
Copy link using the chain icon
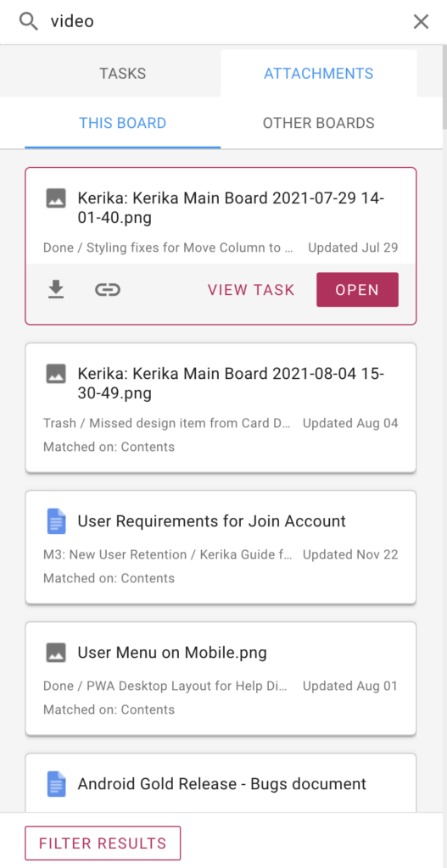tap(108, 290)
